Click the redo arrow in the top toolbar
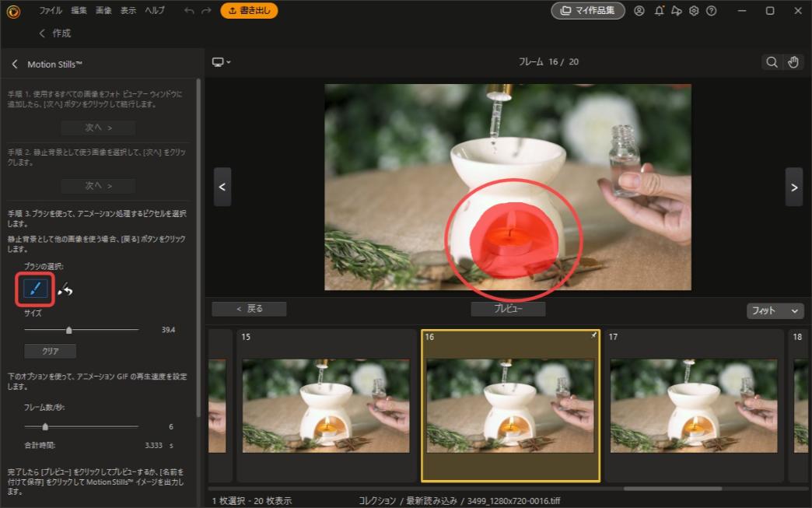This screenshot has height=508, width=812. [205, 11]
